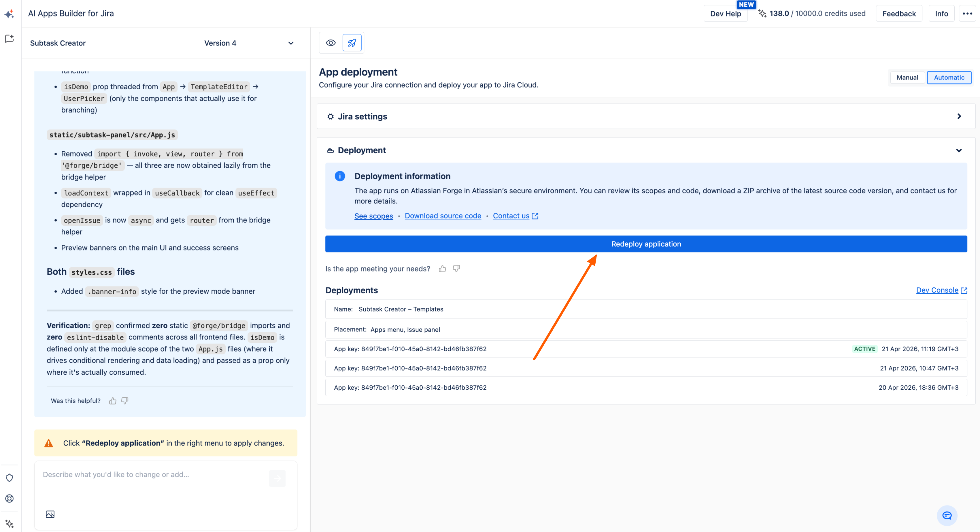Viewport: 980px width, 532px height.
Task: Click the deployment Name row 'Subtask Creator – Templates'
Action: (646, 310)
